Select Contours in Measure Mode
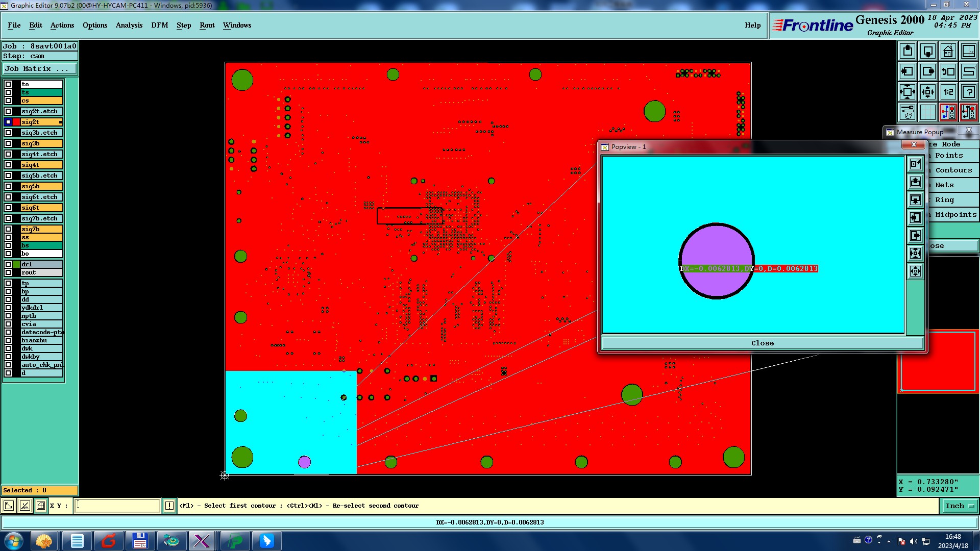Viewport: 980px width, 551px height. click(953, 170)
